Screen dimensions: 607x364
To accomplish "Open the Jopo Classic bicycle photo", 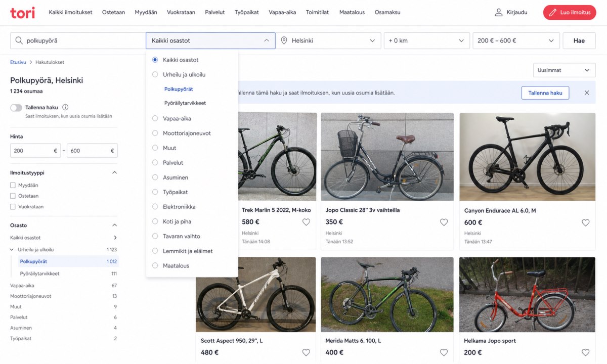I will click(388, 157).
